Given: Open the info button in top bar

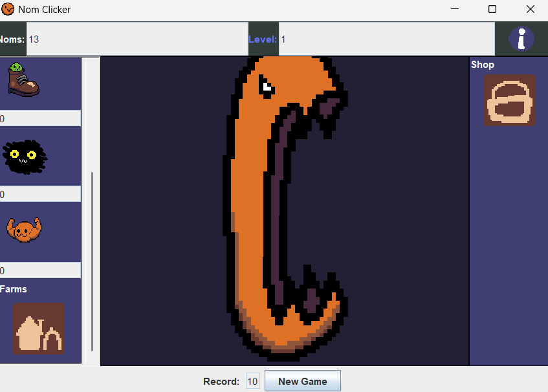Looking at the screenshot, I should coord(521,39).
